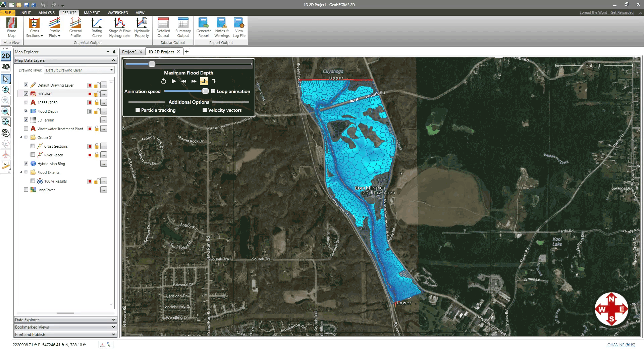Select the Pan hand tool
Viewport: 644px width, 349px height.
(x=5, y=133)
